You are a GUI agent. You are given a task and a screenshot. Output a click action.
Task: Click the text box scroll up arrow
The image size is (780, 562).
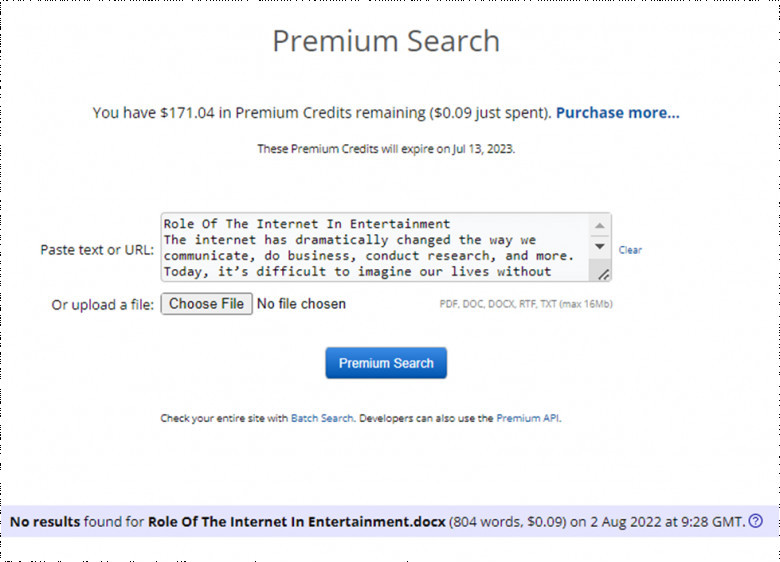coord(600,225)
